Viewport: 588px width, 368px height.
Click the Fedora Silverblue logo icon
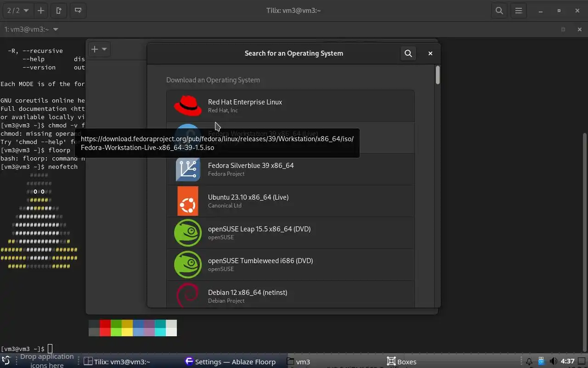click(x=188, y=169)
